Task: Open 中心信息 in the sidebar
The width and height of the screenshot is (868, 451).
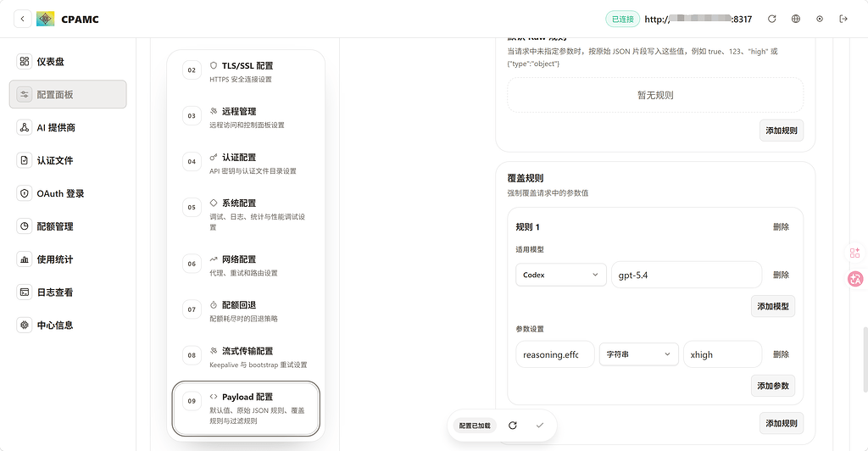Action: point(68,325)
